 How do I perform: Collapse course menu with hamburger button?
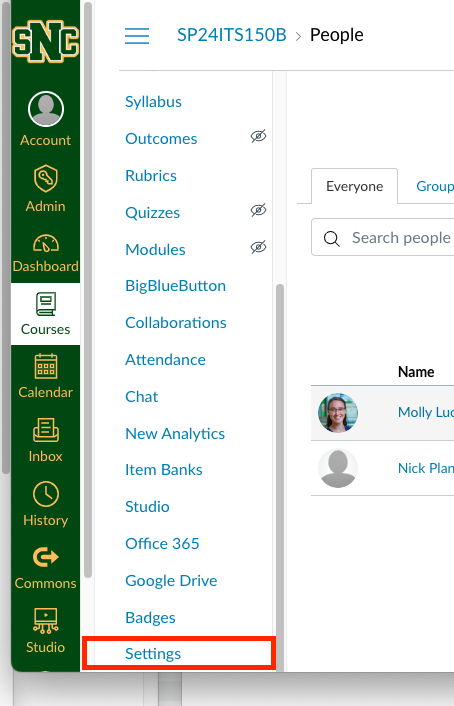(x=137, y=36)
